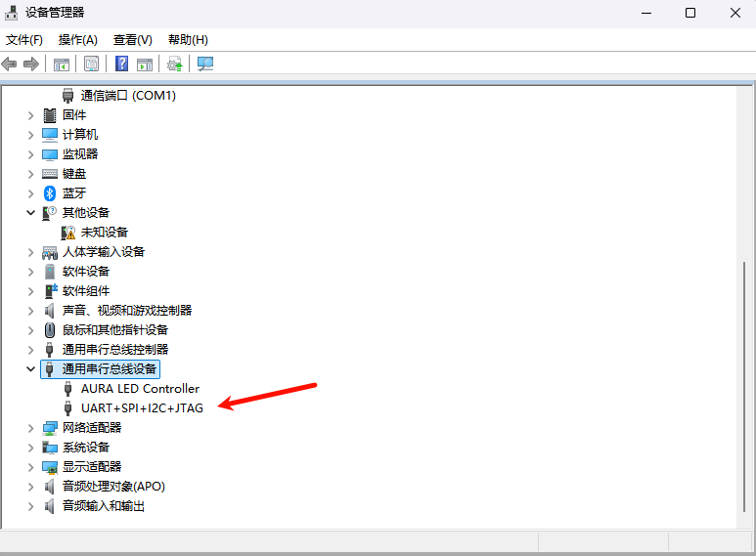Expand the 显示适配器 category

(x=31, y=467)
